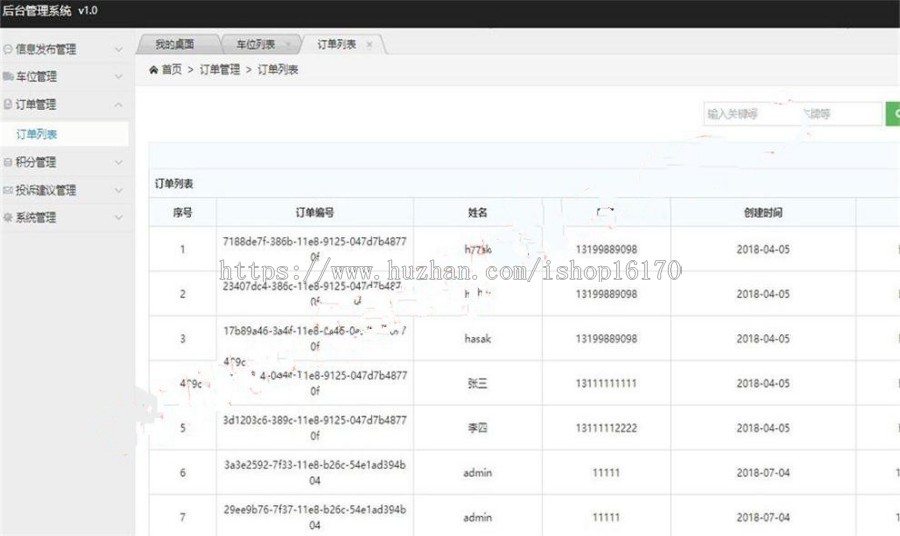Viewport: 900px width, 536px height.
Task: Select order number starting 29ee9b76
Action: tap(315, 518)
